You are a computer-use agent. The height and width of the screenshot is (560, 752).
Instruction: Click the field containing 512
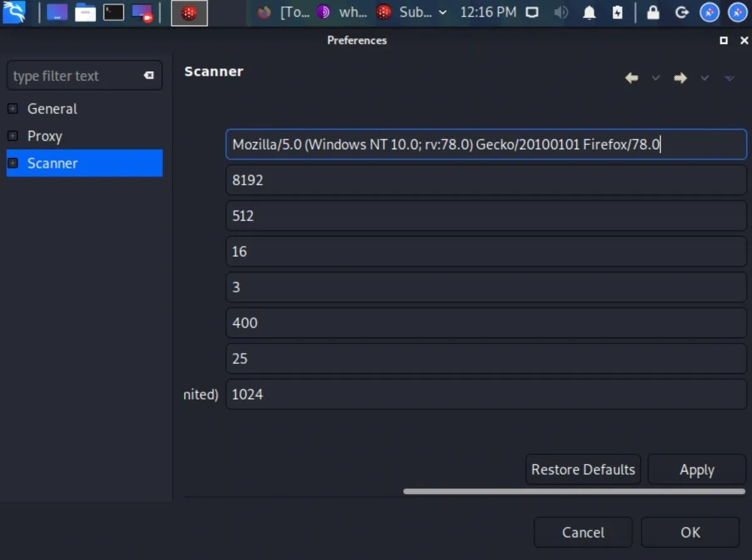[x=486, y=216]
